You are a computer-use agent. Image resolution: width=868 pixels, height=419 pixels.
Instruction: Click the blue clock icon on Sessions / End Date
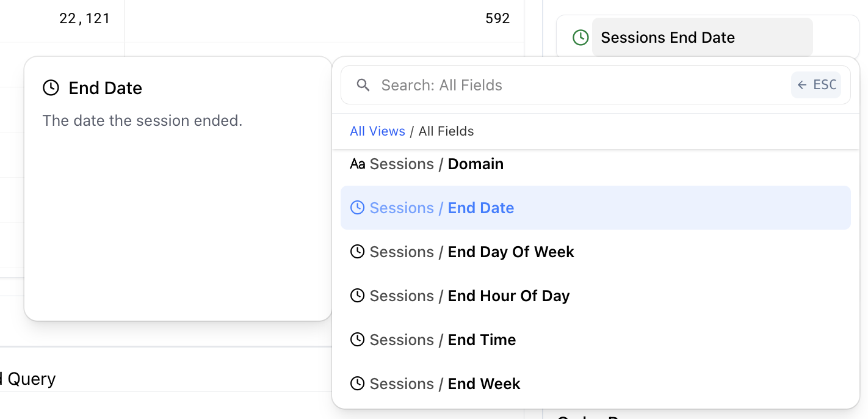click(x=357, y=208)
